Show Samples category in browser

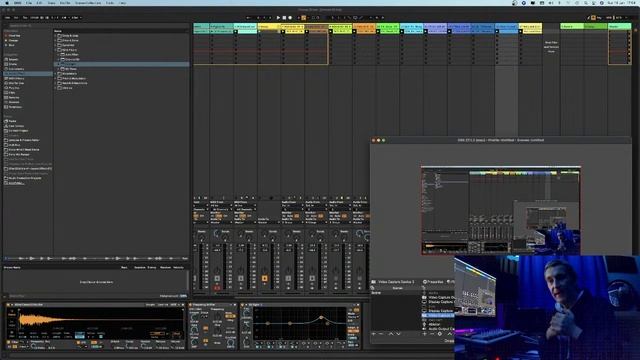14,98
